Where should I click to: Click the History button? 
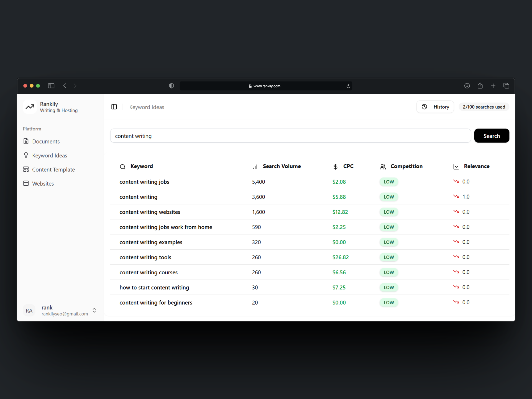(x=435, y=107)
